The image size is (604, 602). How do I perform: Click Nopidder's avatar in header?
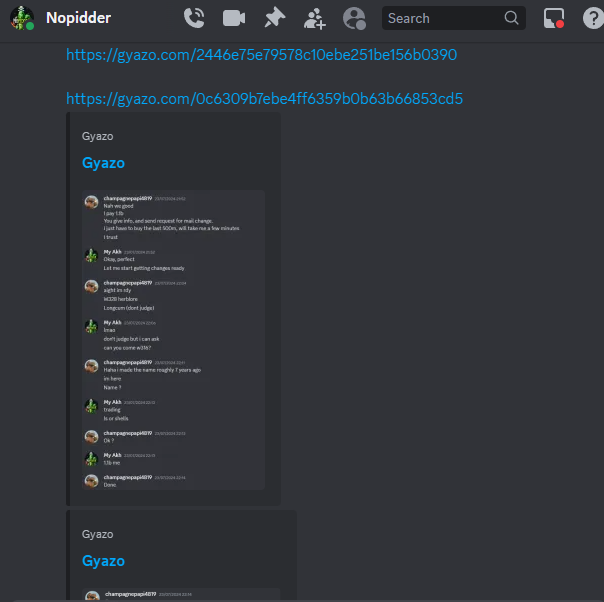pyautogui.click(x=22, y=18)
